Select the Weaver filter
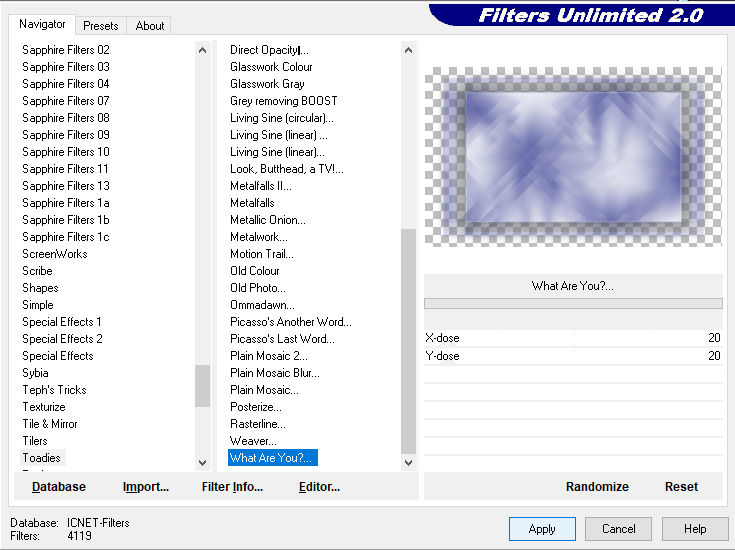Viewport: 735px width, 550px height. [253, 441]
